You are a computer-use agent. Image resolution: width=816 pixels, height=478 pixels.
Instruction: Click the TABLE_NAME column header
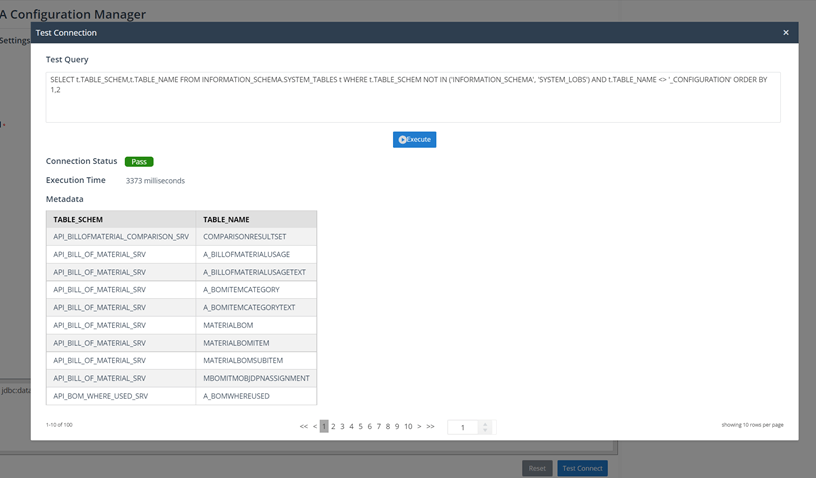coord(256,219)
